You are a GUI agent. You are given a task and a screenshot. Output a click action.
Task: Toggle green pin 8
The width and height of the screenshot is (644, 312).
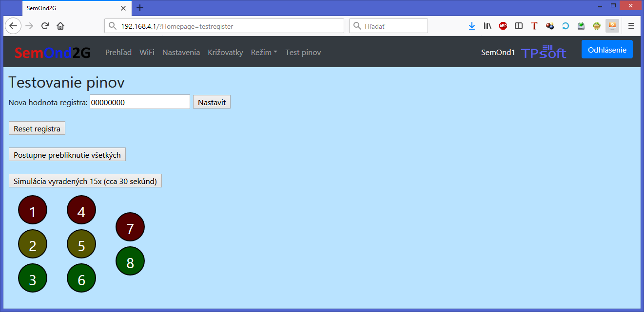click(130, 261)
